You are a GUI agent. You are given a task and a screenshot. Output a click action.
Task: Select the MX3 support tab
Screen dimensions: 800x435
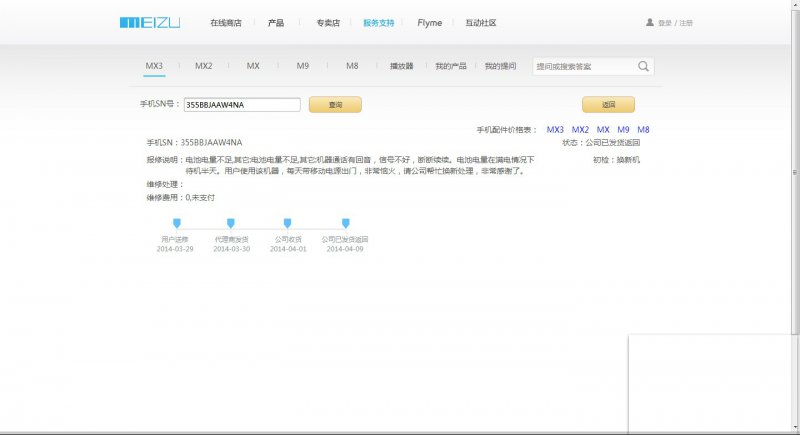pos(154,66)
